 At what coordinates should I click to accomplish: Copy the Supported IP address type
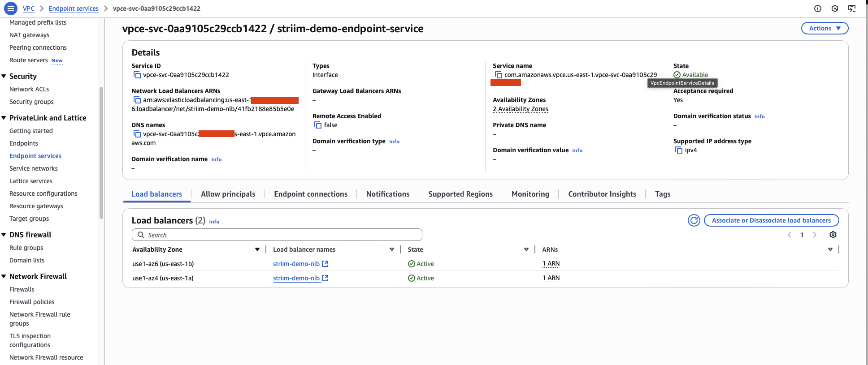coord(679,150)
